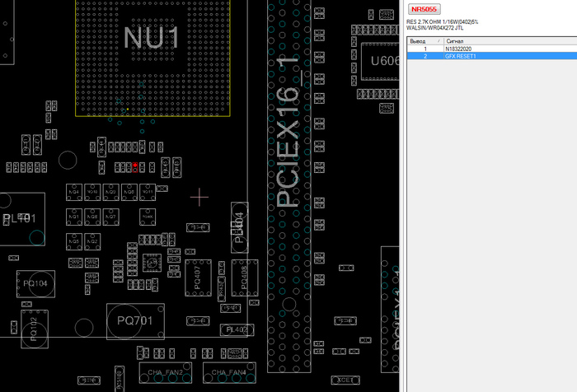Click the Сигнал column header
This screenshot has width=577, height=392.
click(454, 40)
